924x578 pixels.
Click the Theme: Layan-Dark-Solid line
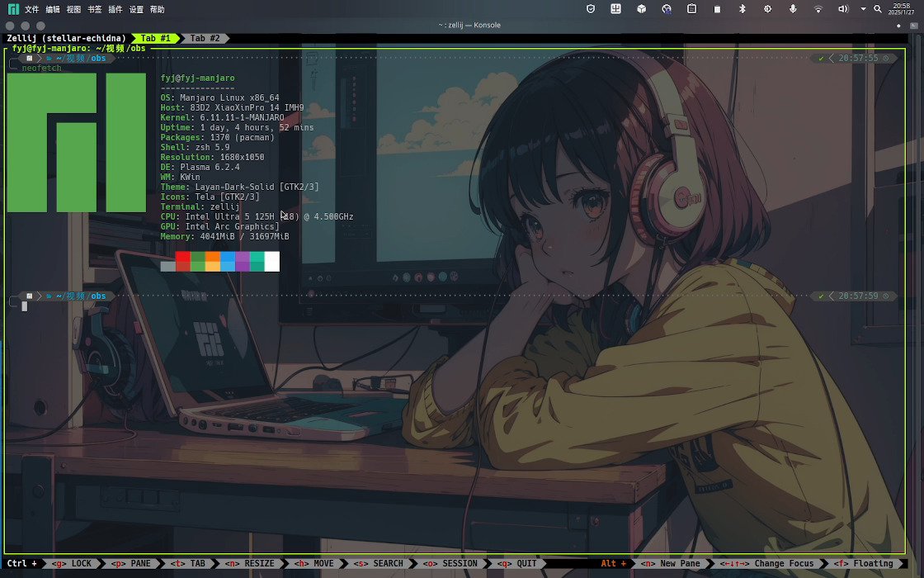[x=239, y=187]
